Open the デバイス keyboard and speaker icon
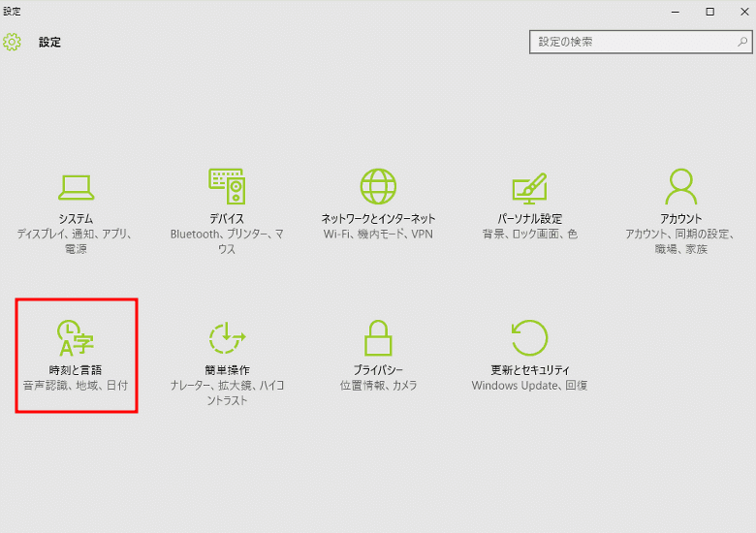Viewport: 756px width, 533px height. [x=227, y=186]
